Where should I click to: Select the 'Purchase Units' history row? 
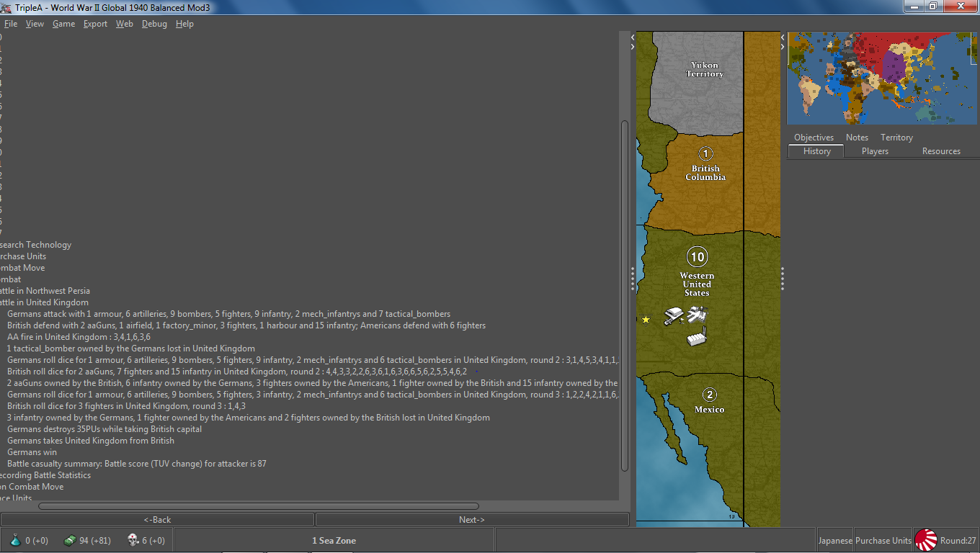click(x=23, y=256)
